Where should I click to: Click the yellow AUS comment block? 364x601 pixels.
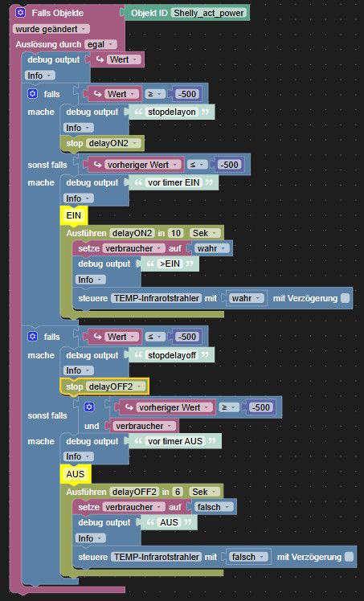(x=76, y=474)
